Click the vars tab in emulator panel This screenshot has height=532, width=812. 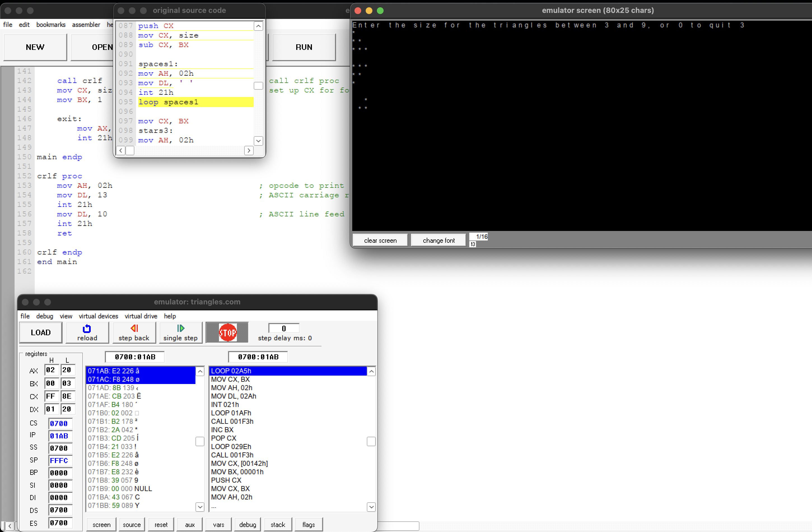pyautogui.click(x=220, y=524)
